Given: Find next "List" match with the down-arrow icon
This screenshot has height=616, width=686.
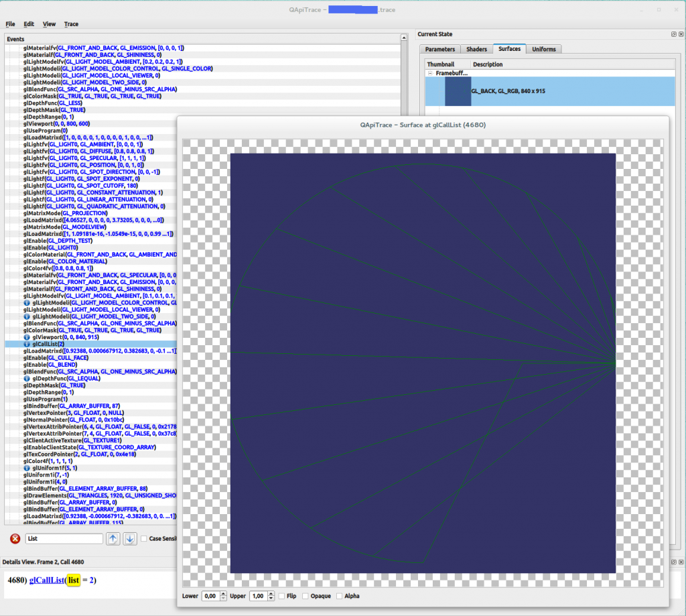Looking at the screenshot, I should pyautogui.click(x=129, y=538).
